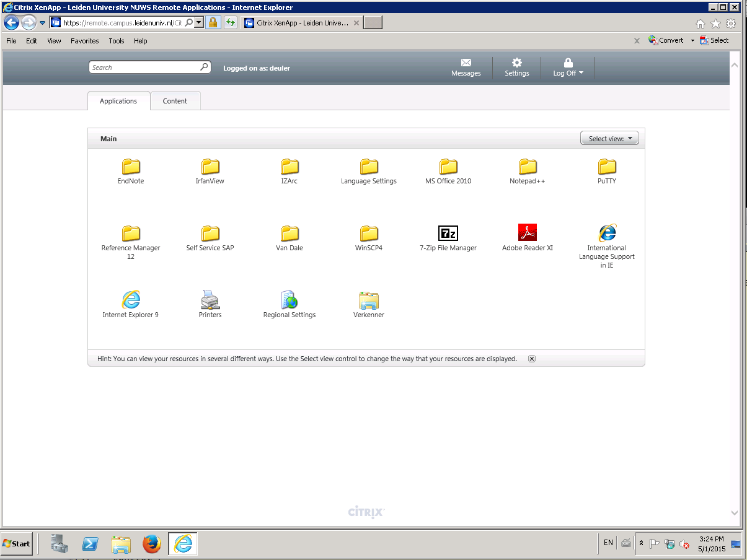Launch Regional Settings app

tap(290, 300)
